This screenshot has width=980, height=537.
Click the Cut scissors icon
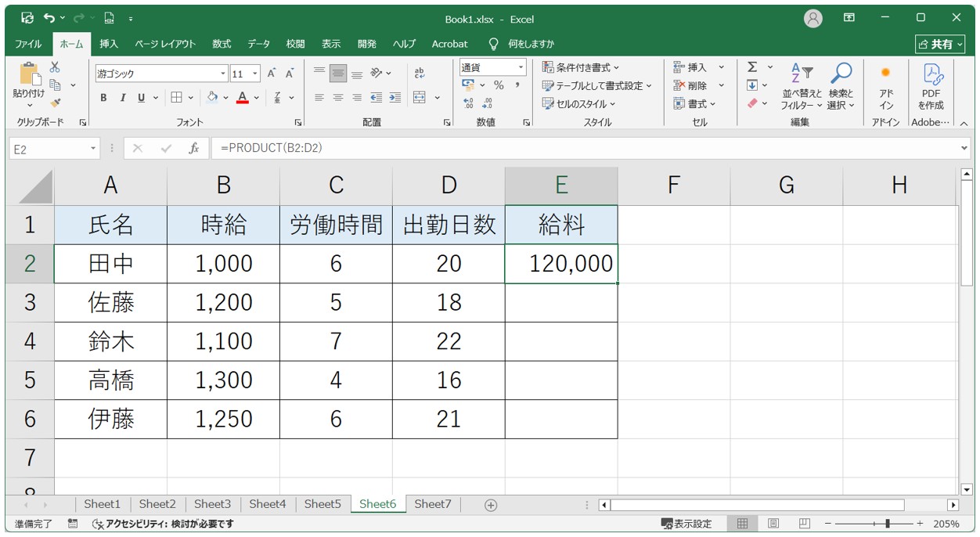[55, 68]
